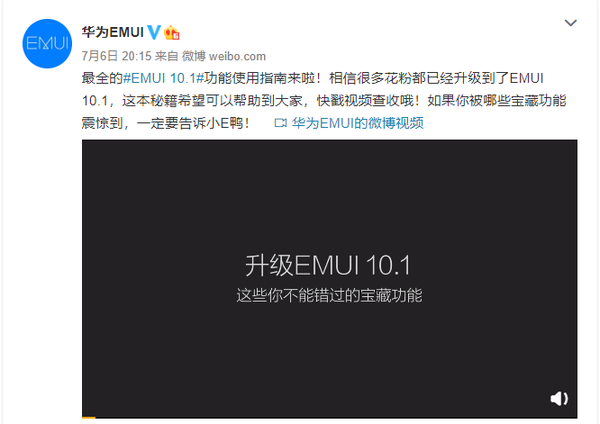
Task: Play the video from the 升级EMUI 10.1 title
Action: (x=328, y=265)
